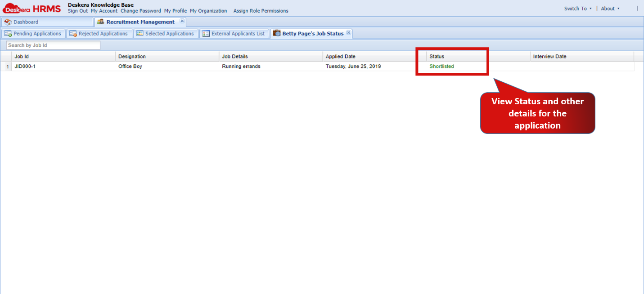Image resolution: width=644 pixels, height=294 pixels.
Task: Click the Dashboard tab icon
Action: [8, 22]
